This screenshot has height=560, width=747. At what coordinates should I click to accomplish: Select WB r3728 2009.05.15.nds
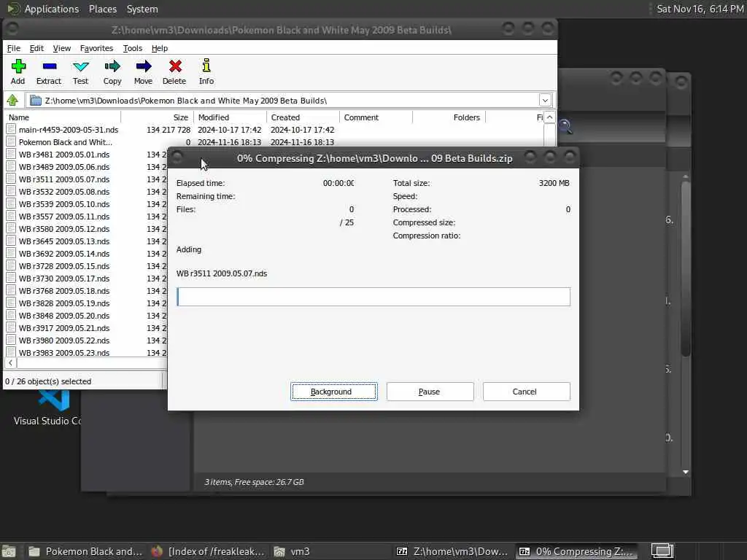[64, 265]
